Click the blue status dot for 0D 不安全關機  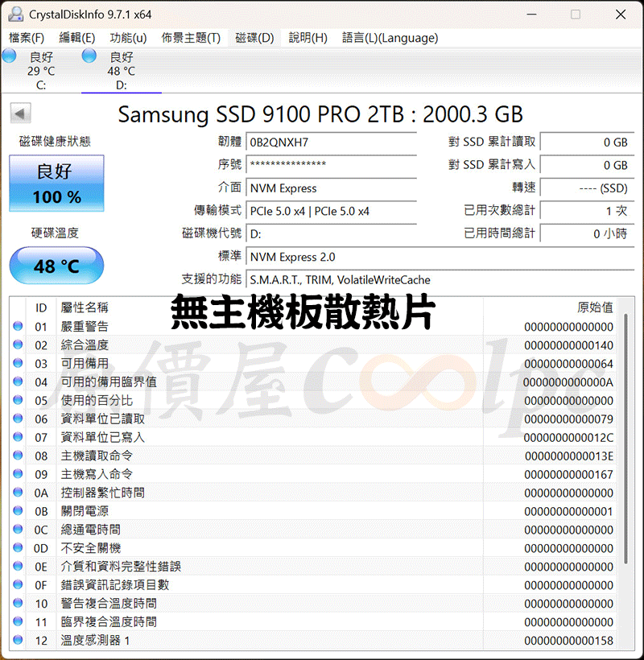click(18, 547)
